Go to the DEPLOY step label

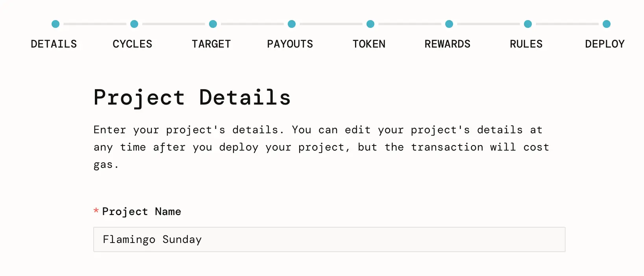point(605,44)
